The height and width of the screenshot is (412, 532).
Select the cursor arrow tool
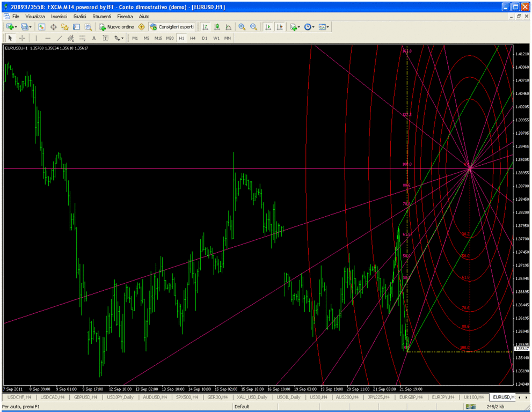coord(10,38)
